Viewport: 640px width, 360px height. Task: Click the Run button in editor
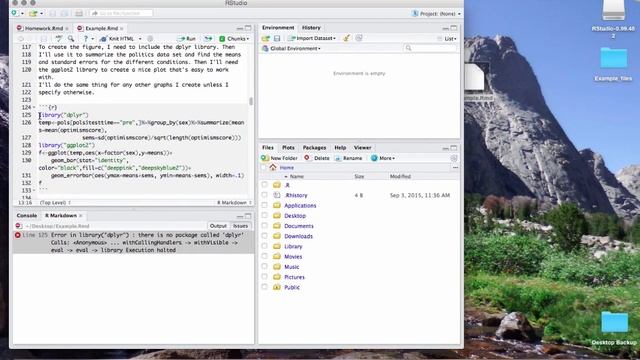187,38
